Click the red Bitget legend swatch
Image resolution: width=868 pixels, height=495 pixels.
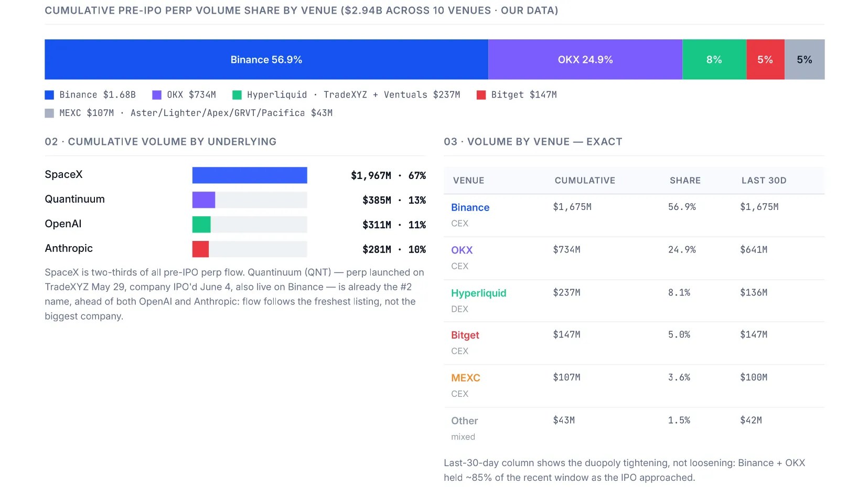(481, 95)
